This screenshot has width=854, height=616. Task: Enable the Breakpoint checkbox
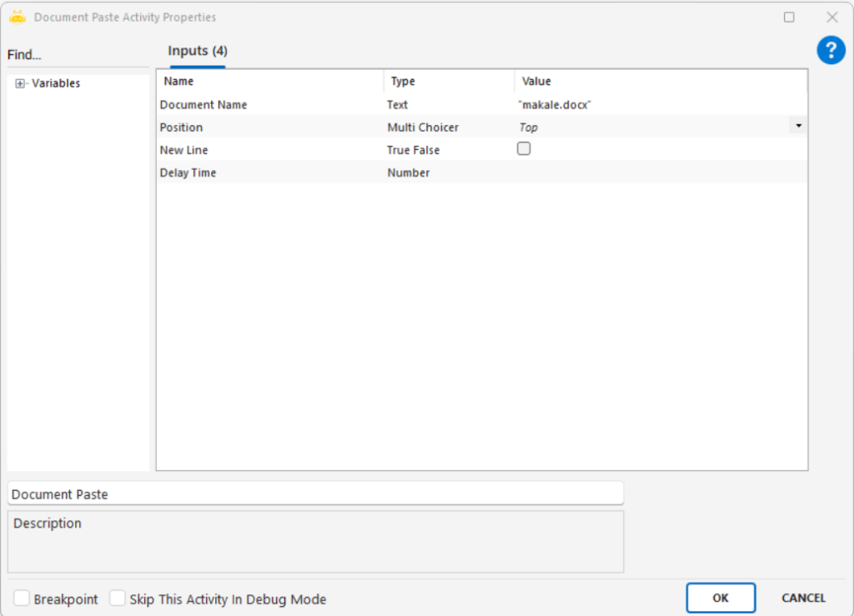tap(22, 598)
